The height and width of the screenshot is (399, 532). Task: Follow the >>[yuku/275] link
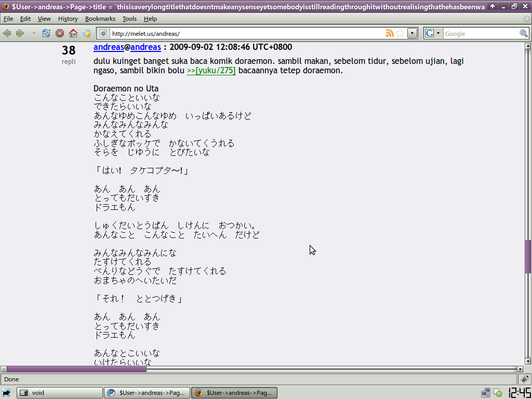pos(211,71)
